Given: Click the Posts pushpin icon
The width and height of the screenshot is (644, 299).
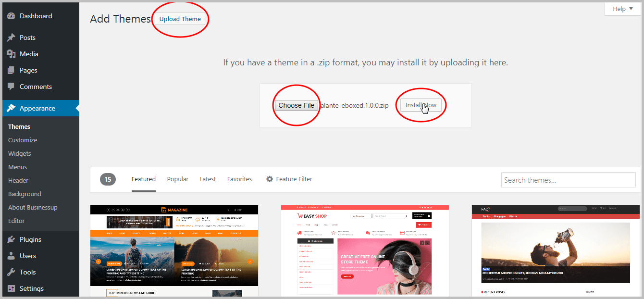Looking at the screenshot, I should click(x=11, y=37).
